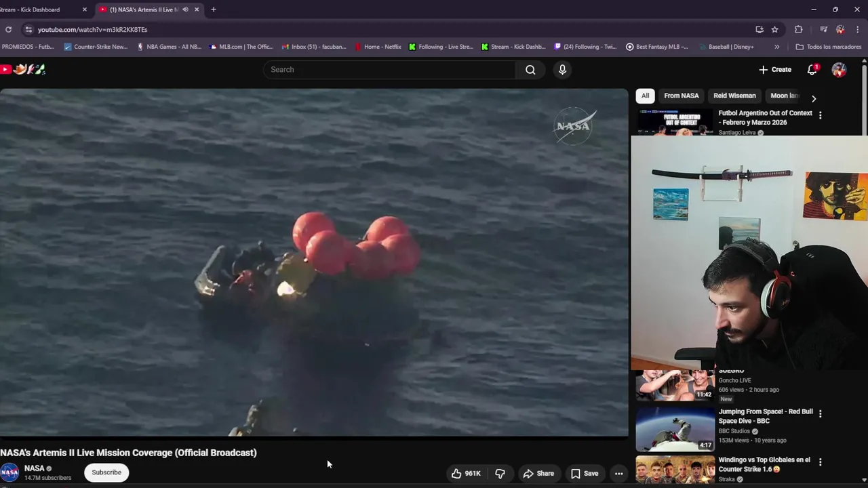Share the Artemis II video
The width and height of the screenshot is (868, 488).
pyautogui.click(x=538, y=473)
